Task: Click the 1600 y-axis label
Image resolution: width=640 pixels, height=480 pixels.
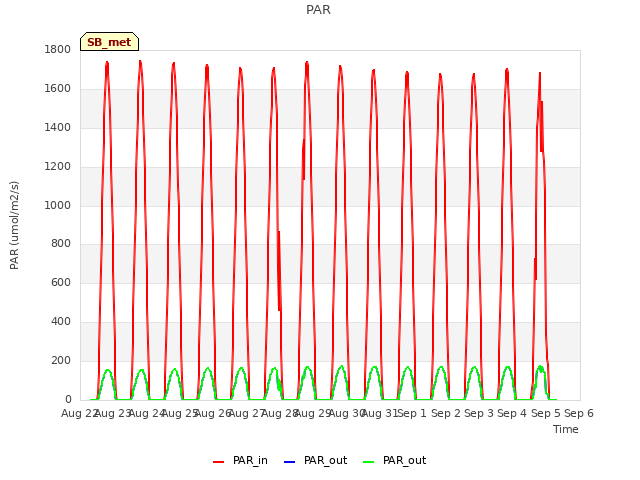Action: (x=58, y=89)
